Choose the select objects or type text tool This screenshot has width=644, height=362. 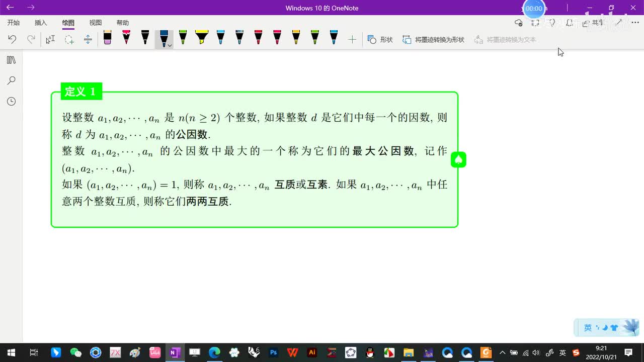[50, 39]
